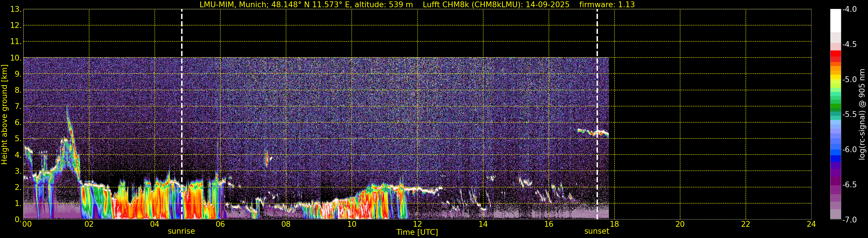868x238 pixels.
Task: Click the '20' time tick label
Action: [680, 224]
